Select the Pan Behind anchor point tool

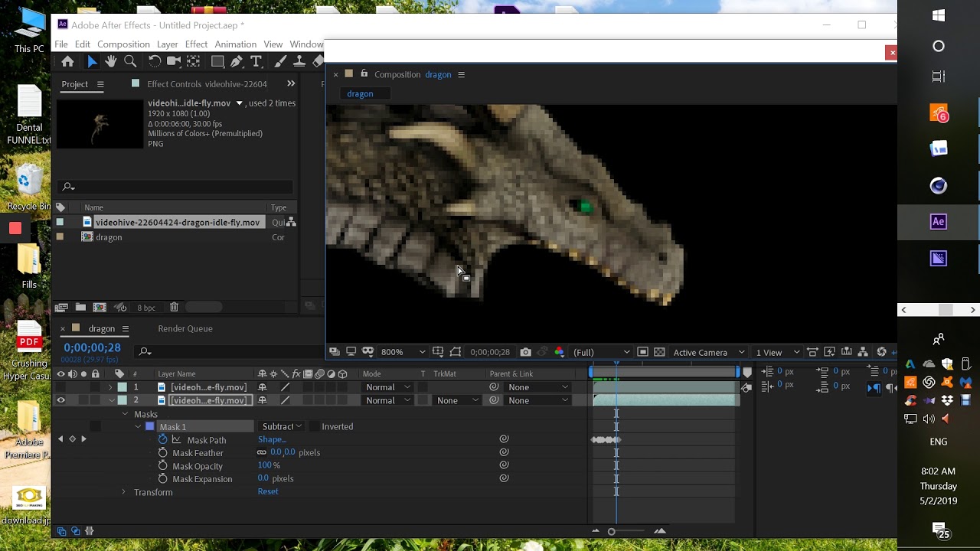point(194,62)
